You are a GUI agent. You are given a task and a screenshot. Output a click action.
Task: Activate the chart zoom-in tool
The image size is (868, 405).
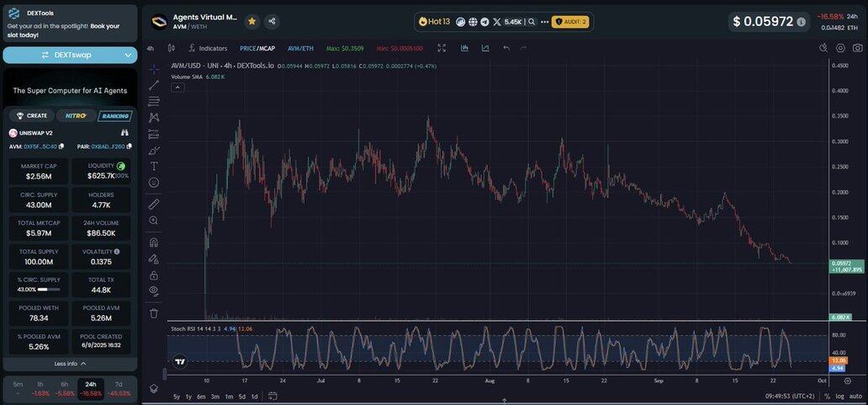click(x=154, y=221)
